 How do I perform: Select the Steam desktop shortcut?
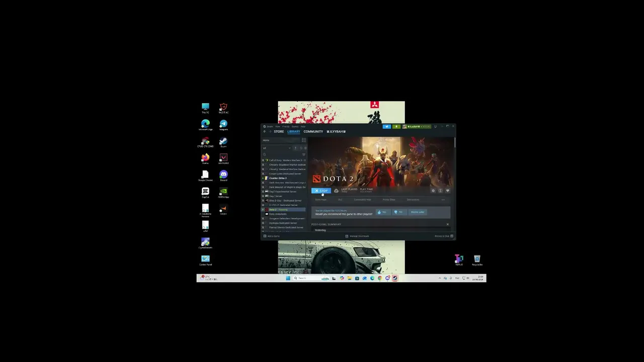[x=223, y=142]
